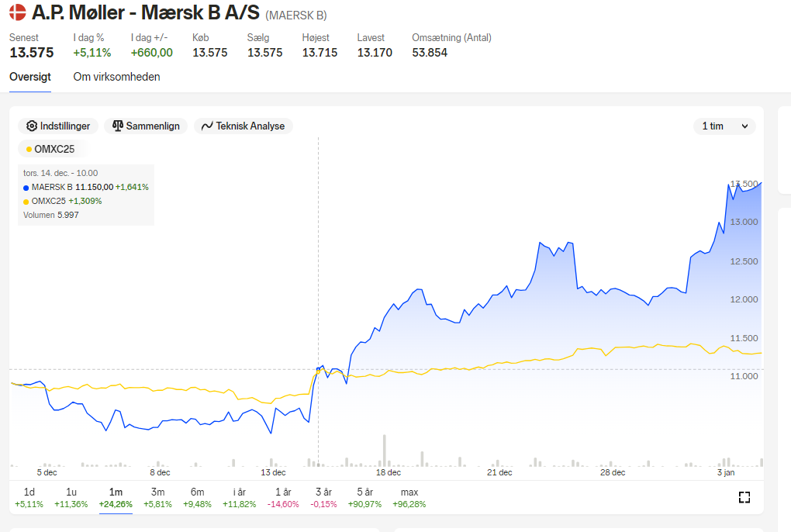Select the 1 år time range
The image size is (791, 532).
coord(283,497)
